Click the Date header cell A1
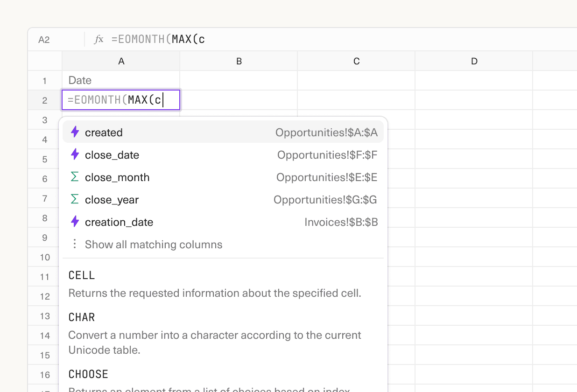The width and height of the screenshot is (577, 392). 120,80
